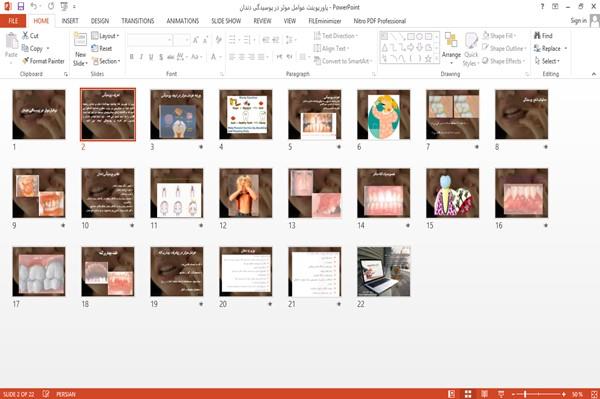Toggle align text right
This screenshot has height=399, width=600.
[x=251, y=57]
